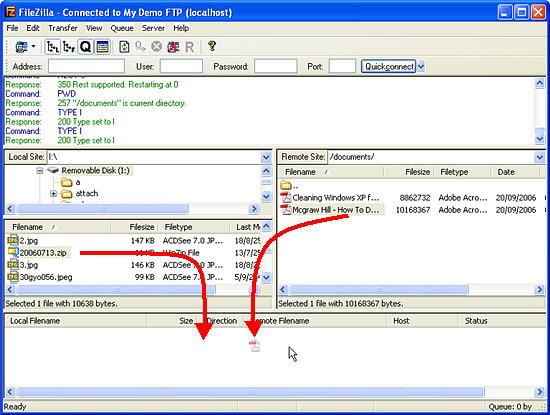The height and width of the screenshot is (415, 550).
Task: Sort local files by Filetype header
Action: (x=194, y=227)
